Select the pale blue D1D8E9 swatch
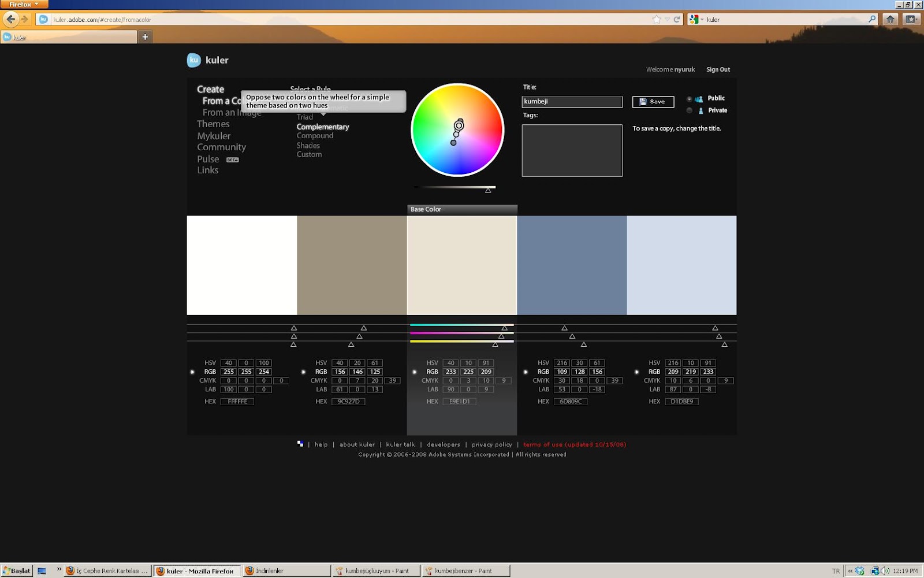The height and width of the screenshot is (578, 924). [681, 265]
